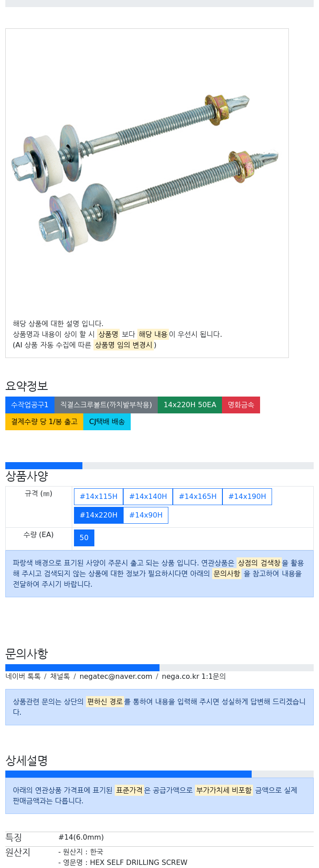319x868 pixels.
Task: Select the #14x140H size option
Action: click(x=148, y=496)
